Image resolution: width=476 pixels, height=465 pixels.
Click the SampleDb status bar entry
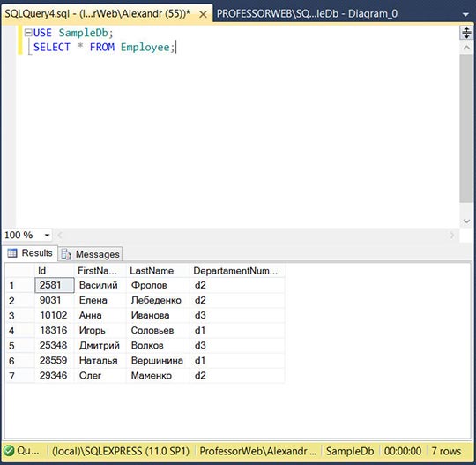coord(350,451)
